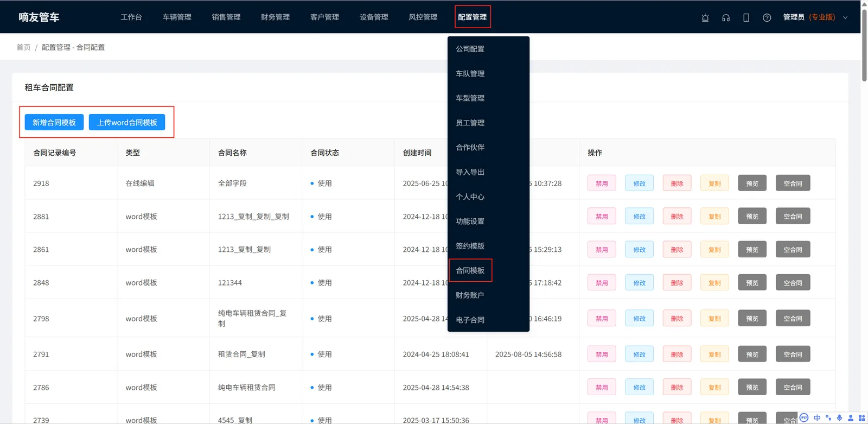
Task: Open the IME toolbox grid icon
Action: coord(861,417)
